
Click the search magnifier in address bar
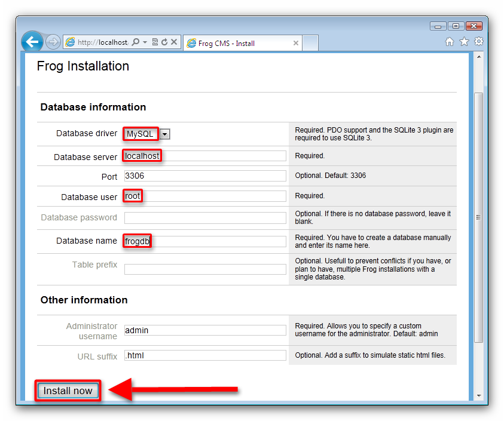[x=135, y=42]
